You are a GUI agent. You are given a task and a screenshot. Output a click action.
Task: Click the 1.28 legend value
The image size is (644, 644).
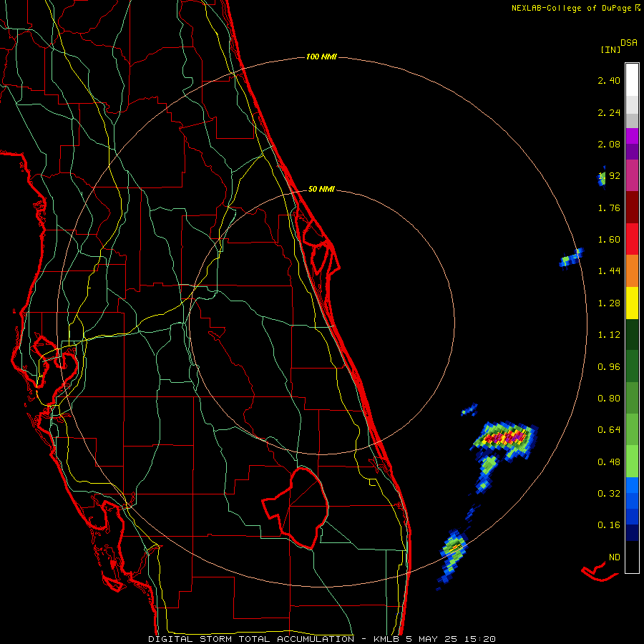(x=609, y=303)
